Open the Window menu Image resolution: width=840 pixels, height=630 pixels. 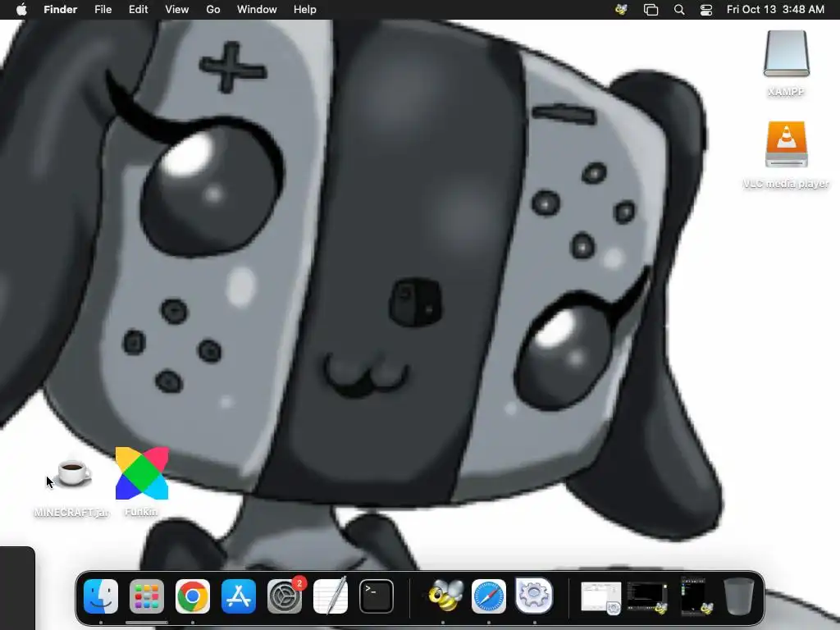[x=257, y=10]
